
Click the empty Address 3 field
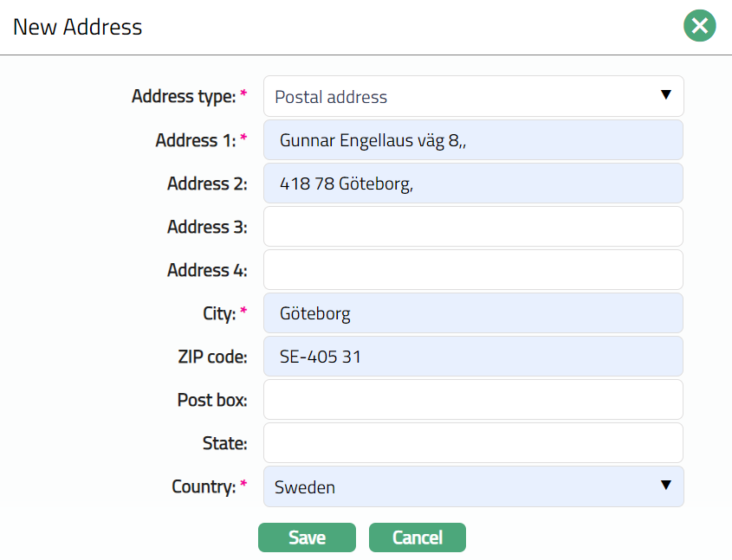point(473,227)
